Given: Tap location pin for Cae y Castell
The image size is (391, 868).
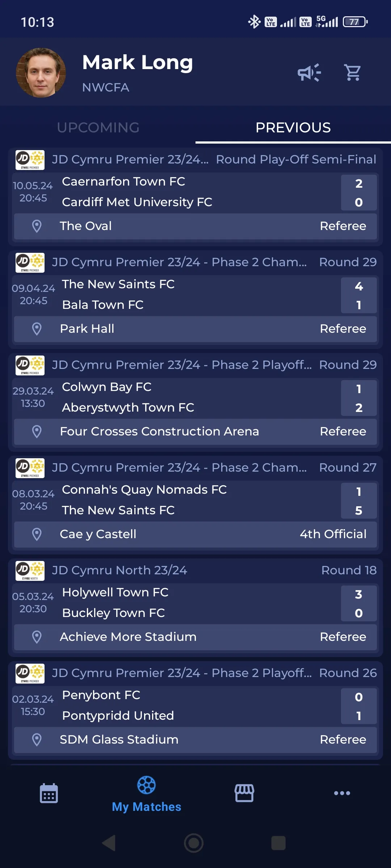Looking at the screenshot, I should (37, 534).
